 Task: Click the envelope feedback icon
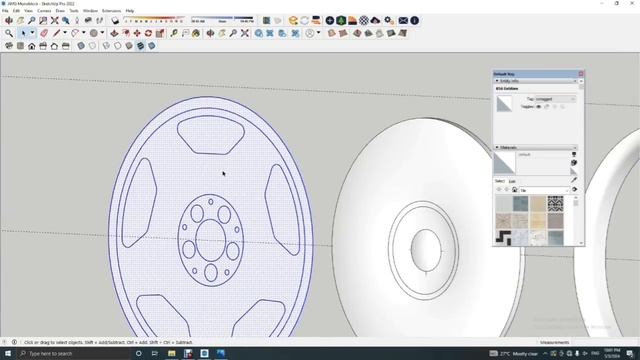pos(403,20)
